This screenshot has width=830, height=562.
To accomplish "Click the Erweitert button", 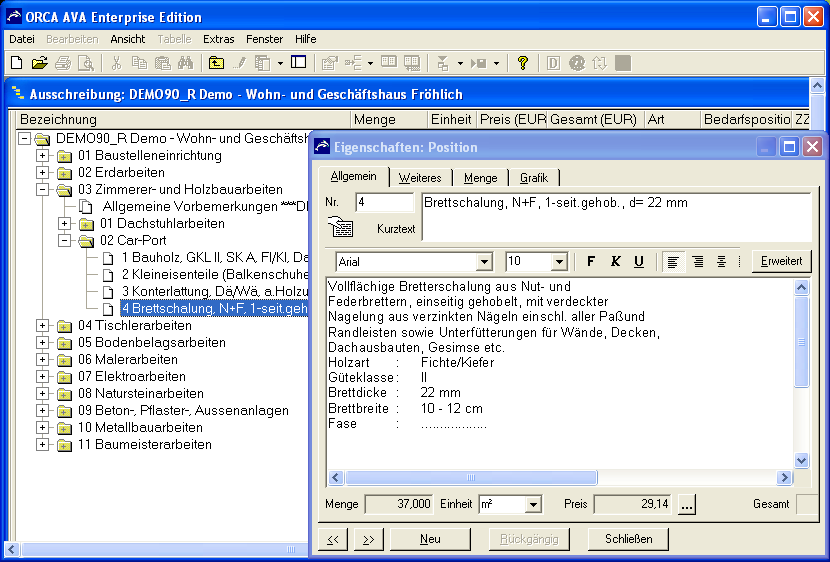I will 781,262.
